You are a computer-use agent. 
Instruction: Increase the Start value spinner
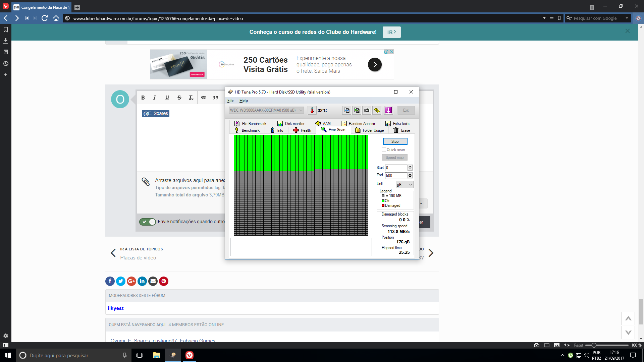(410, 166)
